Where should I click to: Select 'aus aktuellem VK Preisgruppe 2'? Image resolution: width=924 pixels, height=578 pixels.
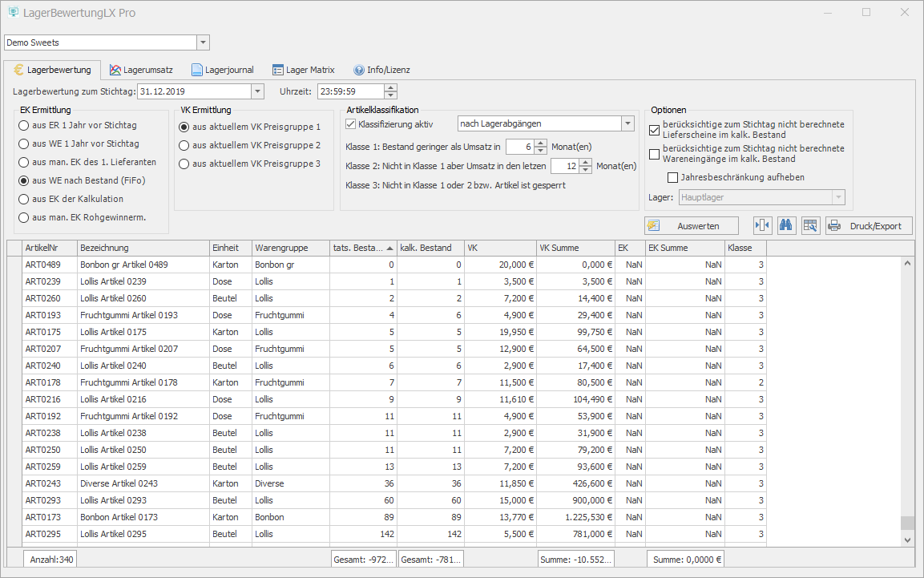[184, 145]
